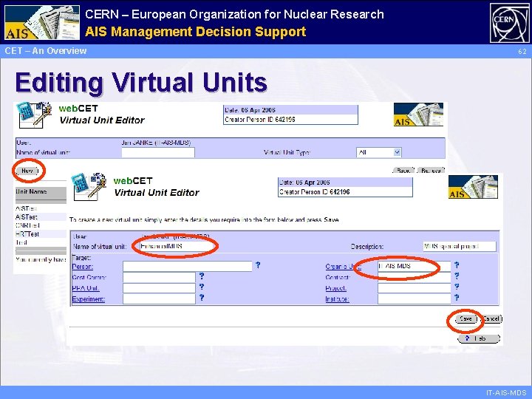Viewport: 532px width, 399px height.
Task: Click the Help button
Action: 479,338
